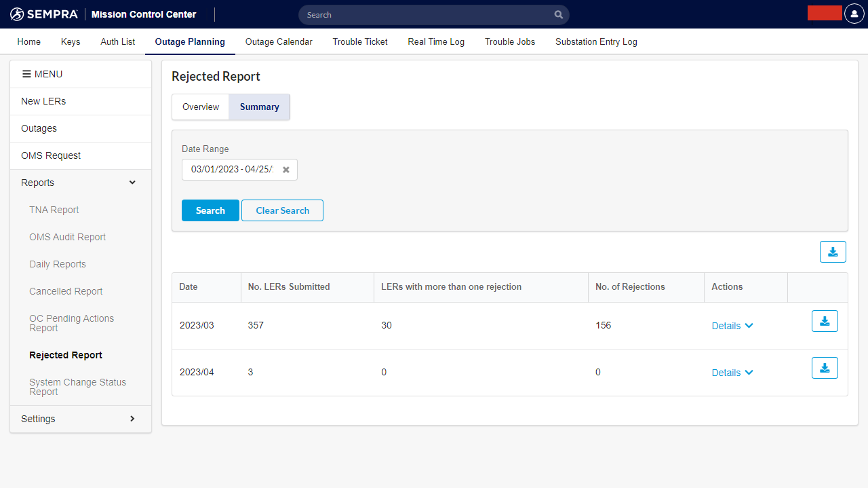Clear the date range with X icon

[286, 170]
